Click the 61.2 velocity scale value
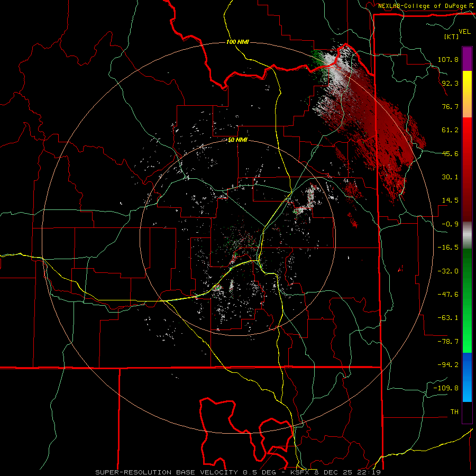476x476 pixels. click(450, 130)
